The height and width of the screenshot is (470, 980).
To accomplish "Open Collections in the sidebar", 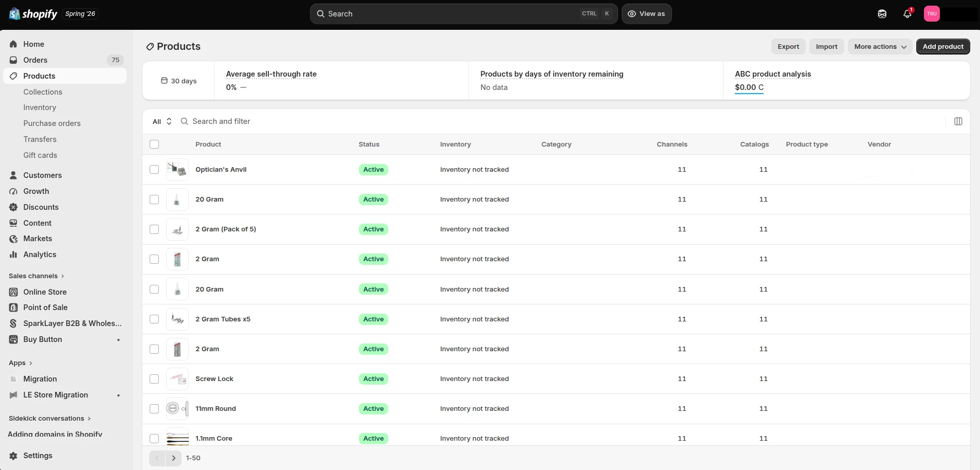I will pos(43,92).
